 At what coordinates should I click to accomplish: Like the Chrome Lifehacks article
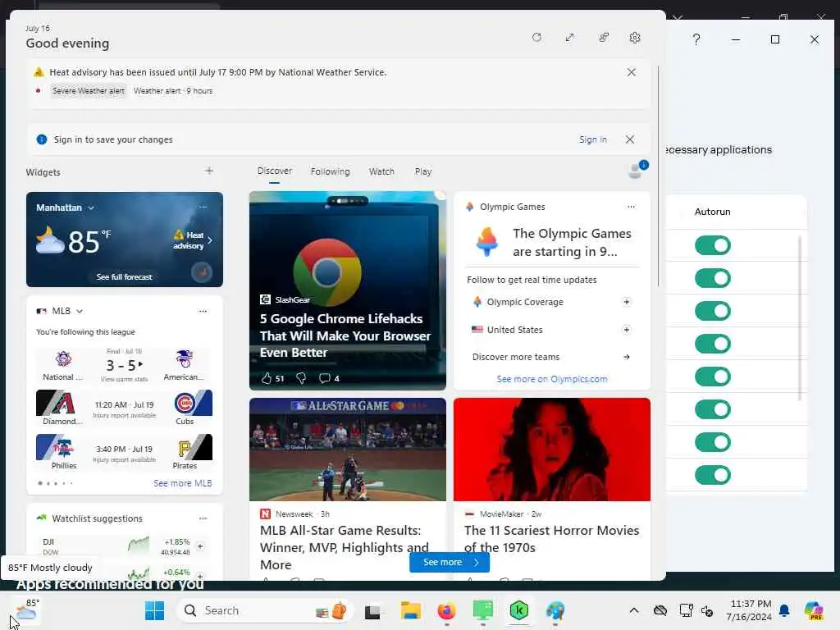pos(267,378)
